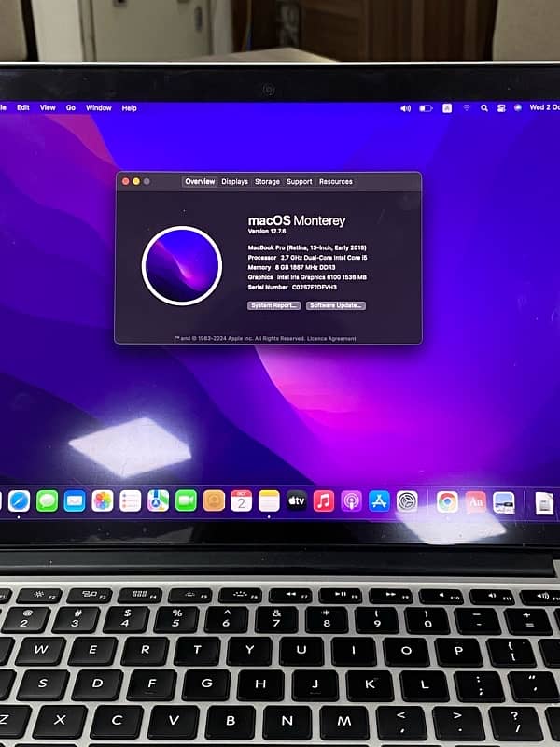560x747 pixels.
Task: Open the Photos app icon
Action: pos(103,501)
